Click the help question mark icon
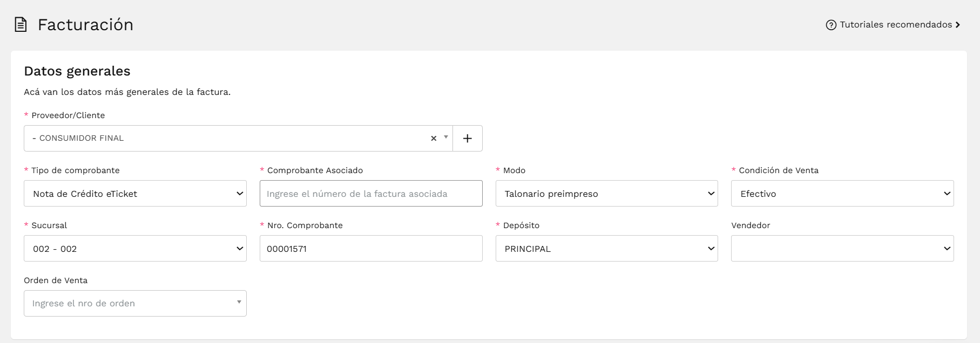The width and height of the screenshot is (980, 343). click(x=831, y=25)
